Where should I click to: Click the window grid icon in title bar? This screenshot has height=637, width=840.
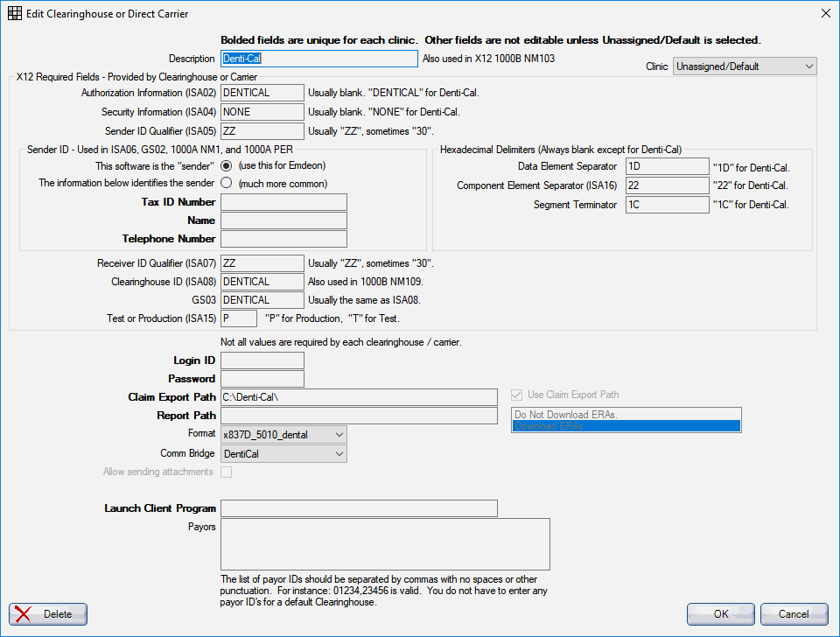coord(15,13)
